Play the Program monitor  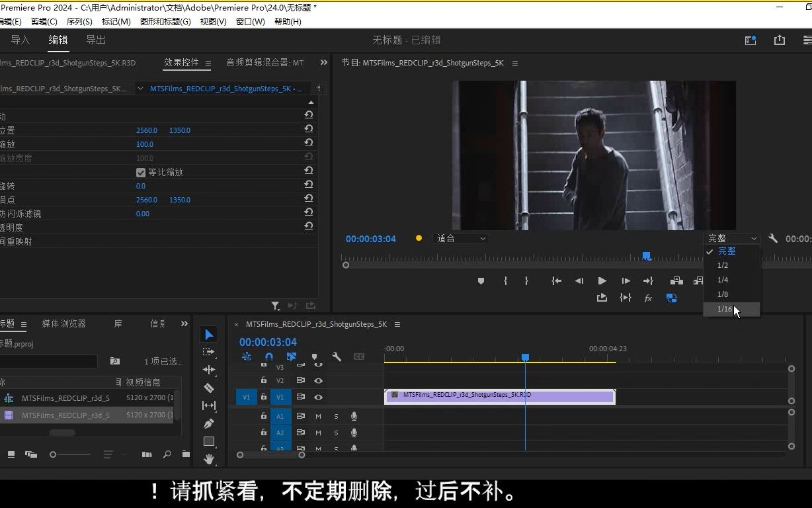602,281
